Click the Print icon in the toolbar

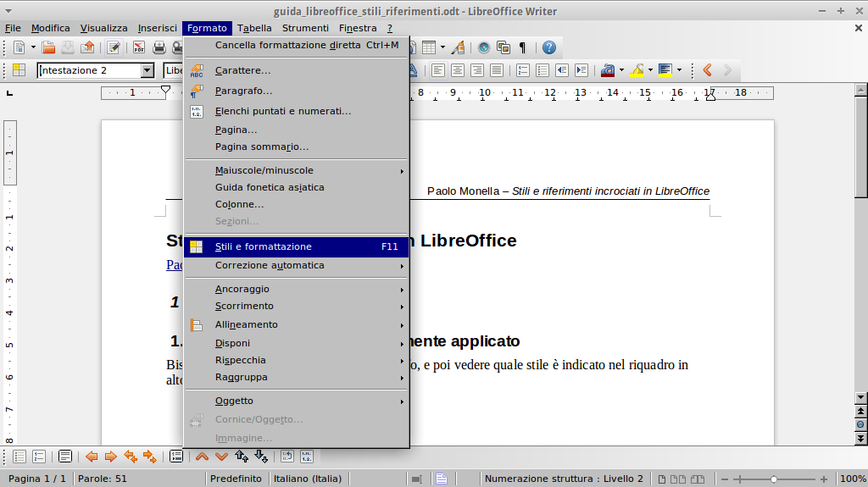point(159,47)
